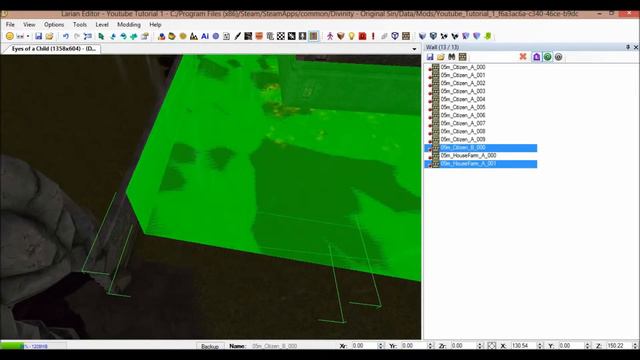Image resolution: width=640 pixels, height=360 pixels.
Task: Click the blue rotate tool icon
Action: coord(123,36)
